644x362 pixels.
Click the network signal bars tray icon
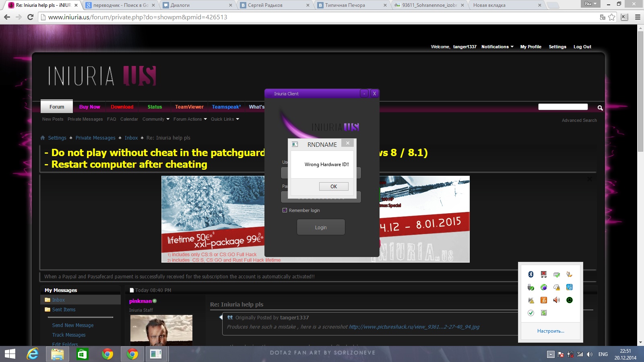click(580, 354)
